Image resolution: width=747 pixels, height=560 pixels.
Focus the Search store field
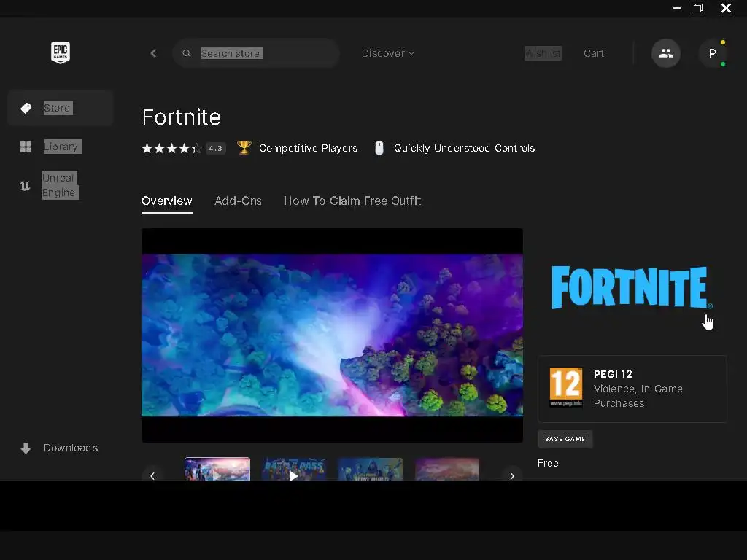pyautogui.click(x=256, y=53)
